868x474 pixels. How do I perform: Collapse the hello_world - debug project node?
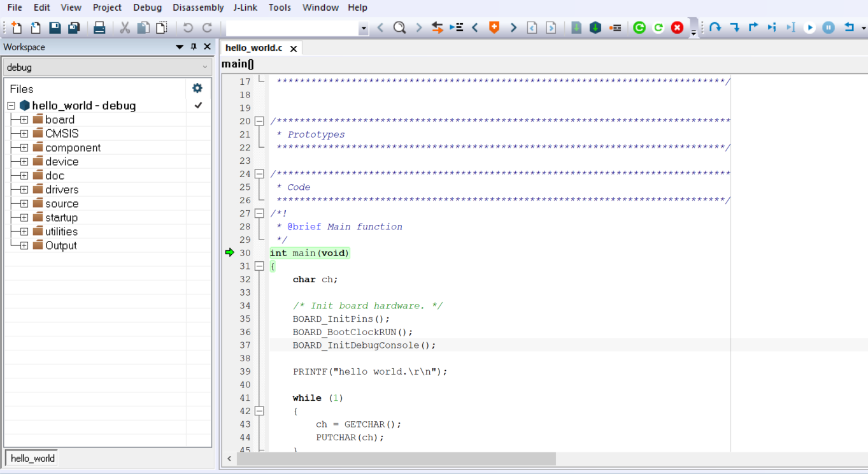point(11,106)
